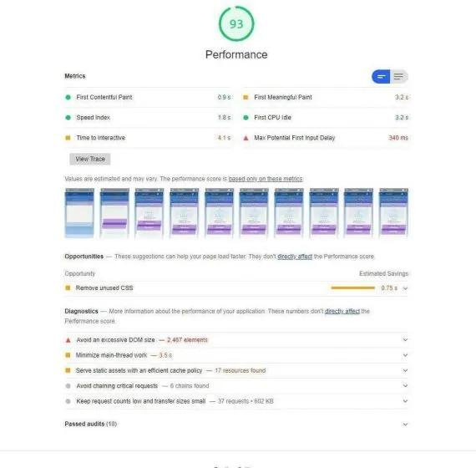Open 'directly affect' link in Diagnostics section
Image resolution: width=476 pixels, height=468 pixels.
click(342, 311)
